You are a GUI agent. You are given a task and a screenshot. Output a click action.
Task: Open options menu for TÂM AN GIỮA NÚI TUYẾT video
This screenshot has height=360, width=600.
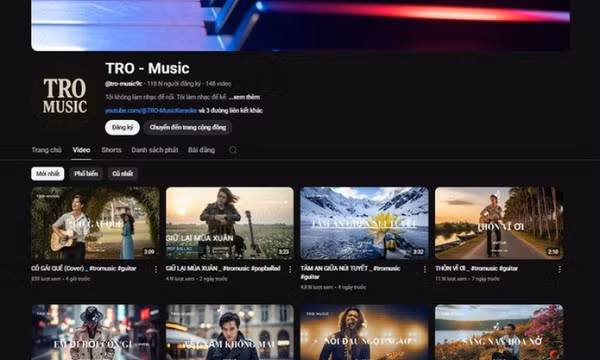(x=425, y=270)
